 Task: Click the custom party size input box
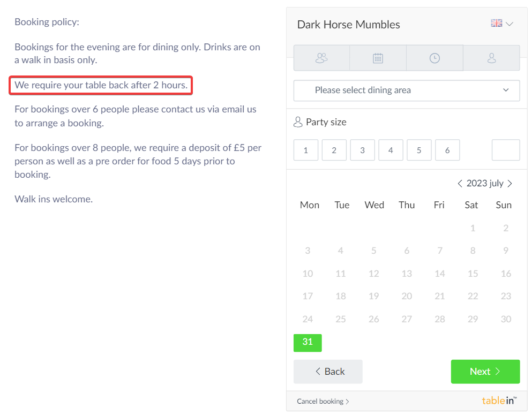pyautogui.click(x=505, y=150)
